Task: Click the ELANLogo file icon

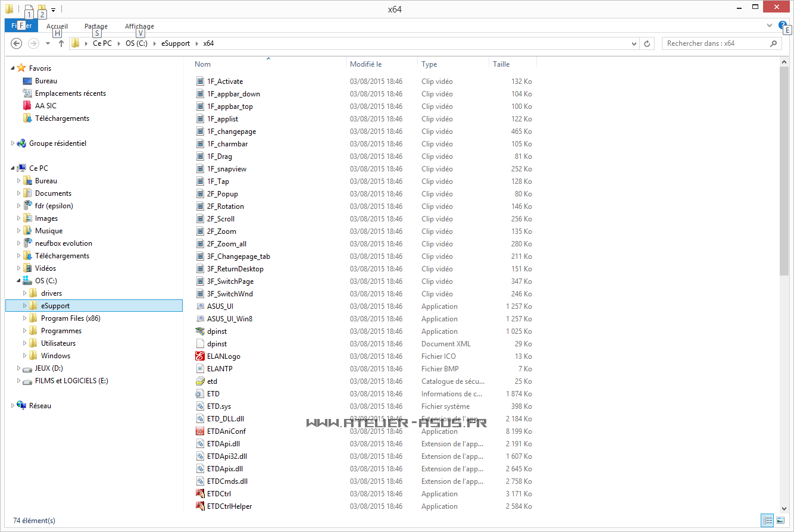Action: 200,356
